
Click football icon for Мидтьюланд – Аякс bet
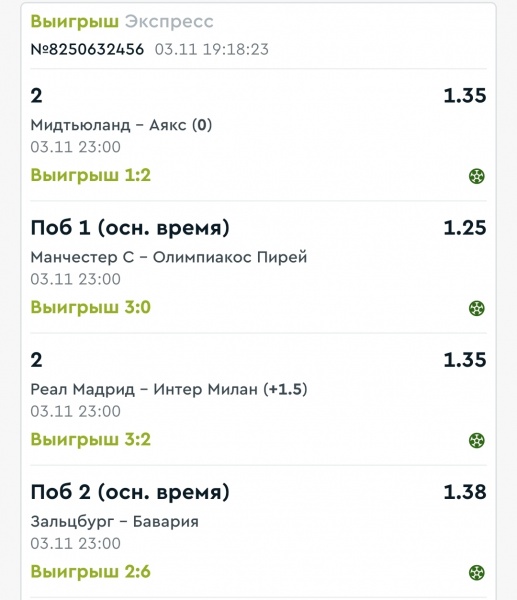coord(476,176)
